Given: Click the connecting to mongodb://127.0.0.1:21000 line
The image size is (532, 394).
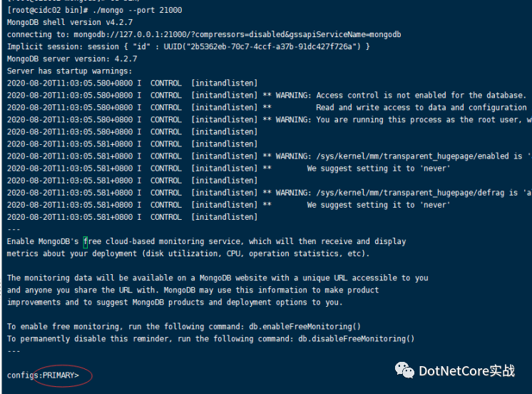Looking at the screenshot, I should pos(204,35).
